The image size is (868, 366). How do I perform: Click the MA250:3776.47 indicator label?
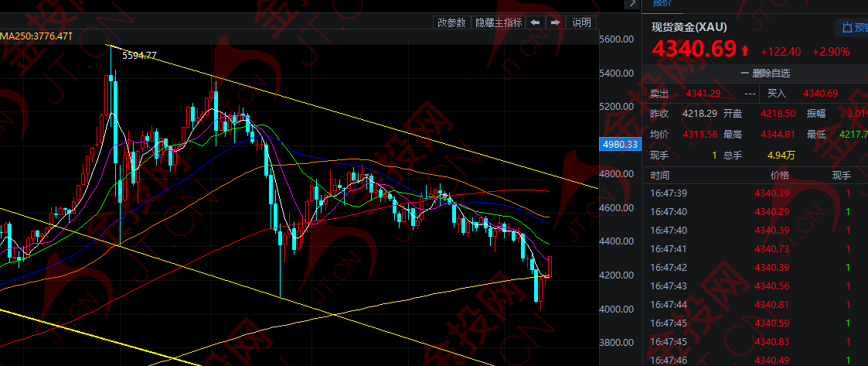pyautogui.click(x=36, y=36)
